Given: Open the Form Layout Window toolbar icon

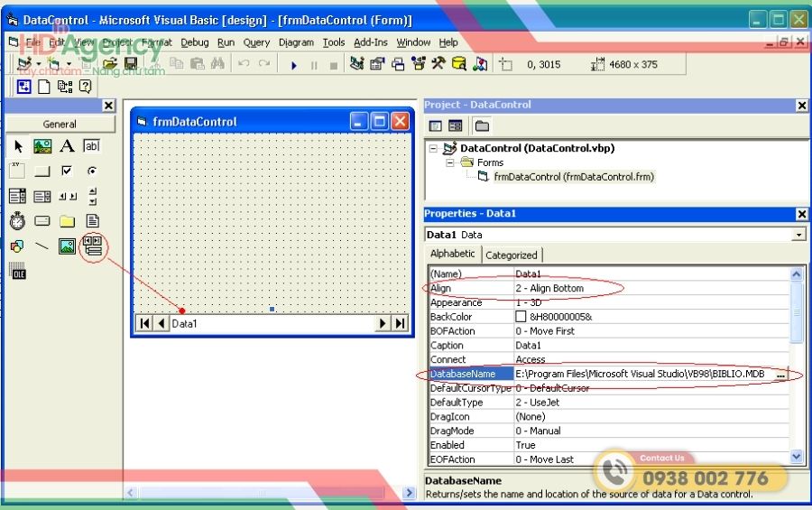Looking at the screenshot, I should (398, 64).
